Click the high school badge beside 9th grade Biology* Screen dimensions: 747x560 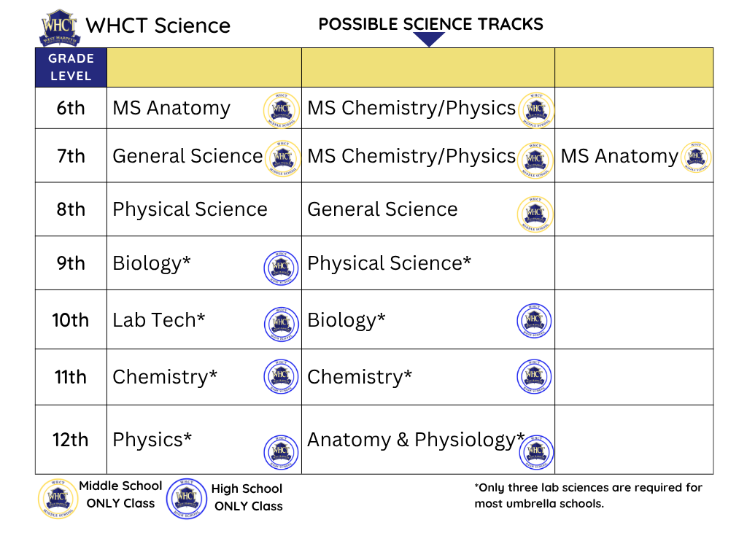click(281, 268)
